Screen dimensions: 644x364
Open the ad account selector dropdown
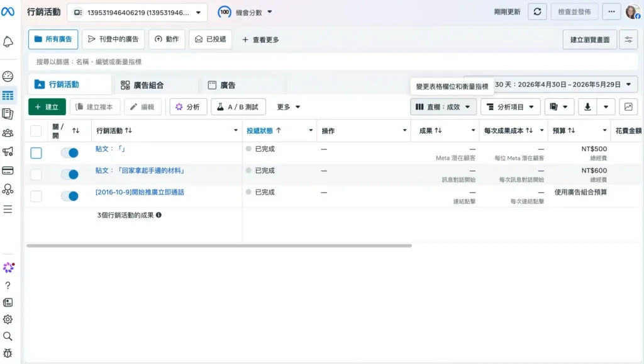tap(137, 13)
